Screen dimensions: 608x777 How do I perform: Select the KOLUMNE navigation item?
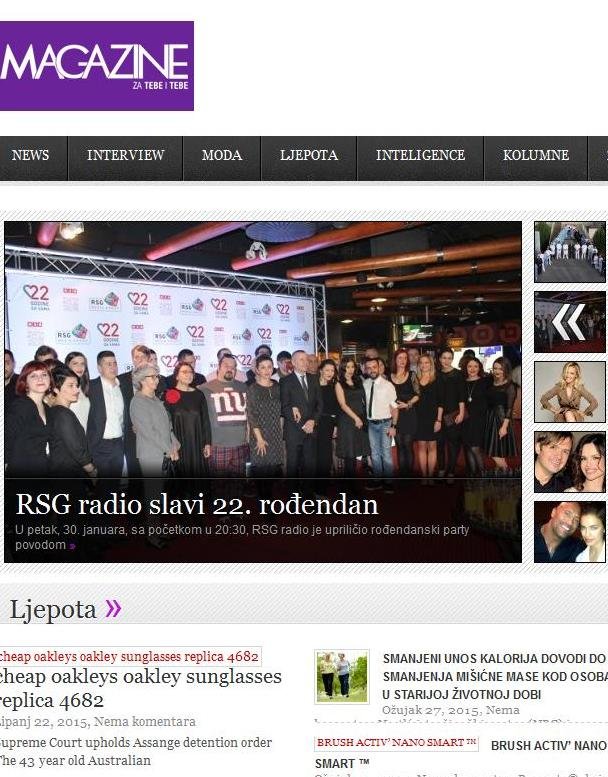[x=536, y=155]
